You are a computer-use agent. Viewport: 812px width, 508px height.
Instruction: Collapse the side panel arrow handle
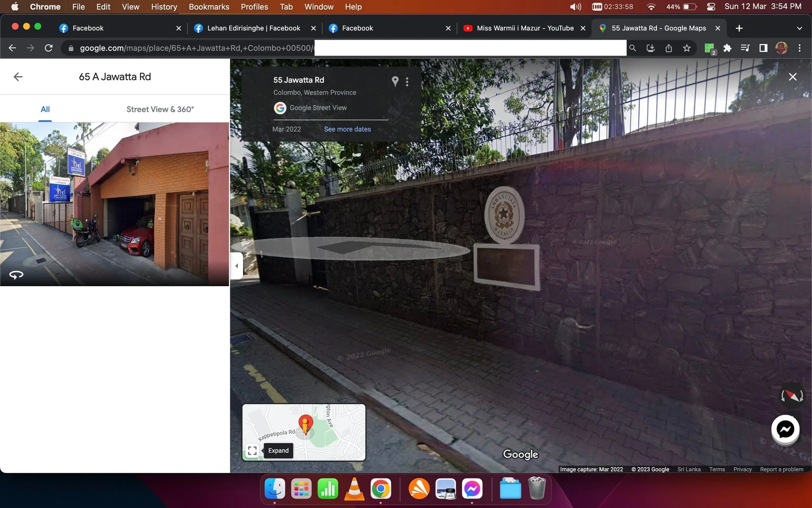pos(237,266)
